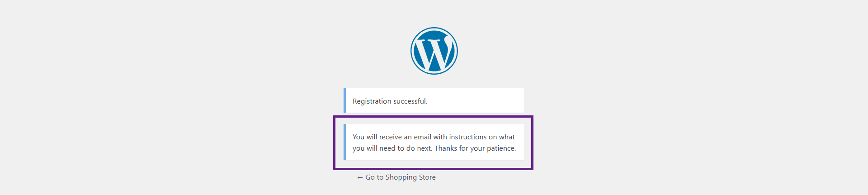Click the line You will receive an email

click(392, 137)
